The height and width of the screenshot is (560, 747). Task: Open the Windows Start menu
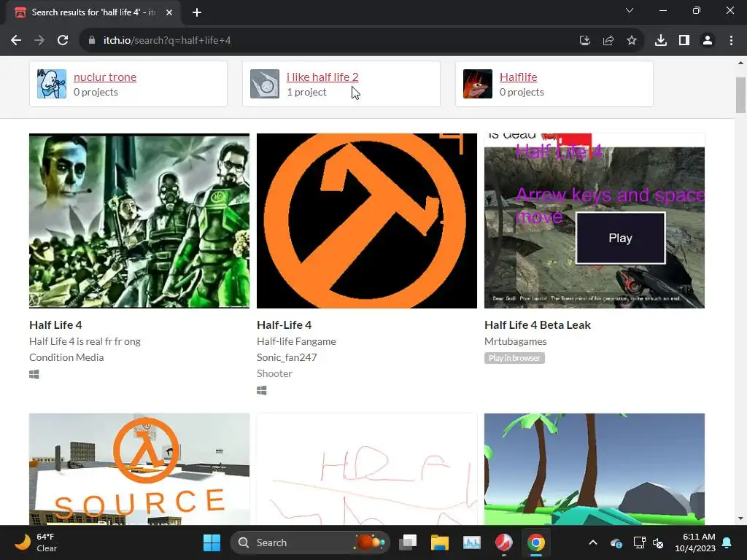(x=212, y=542)
